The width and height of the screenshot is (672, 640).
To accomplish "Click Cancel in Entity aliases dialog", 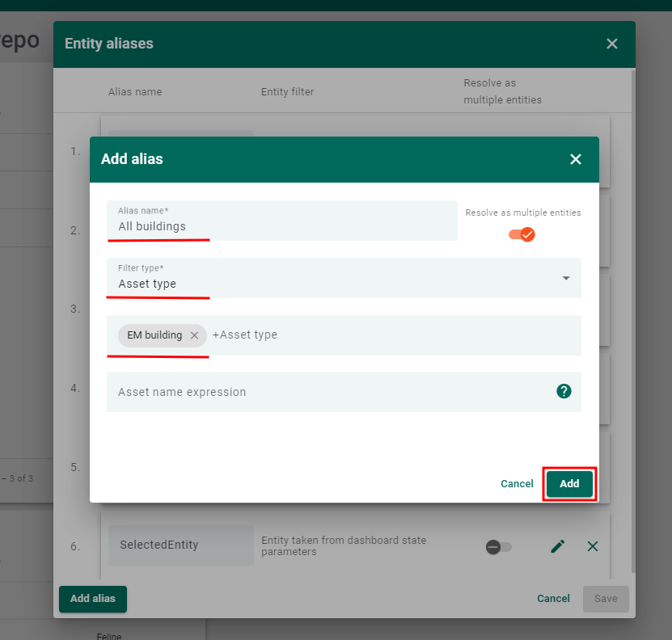I will [x=553, y=599].
